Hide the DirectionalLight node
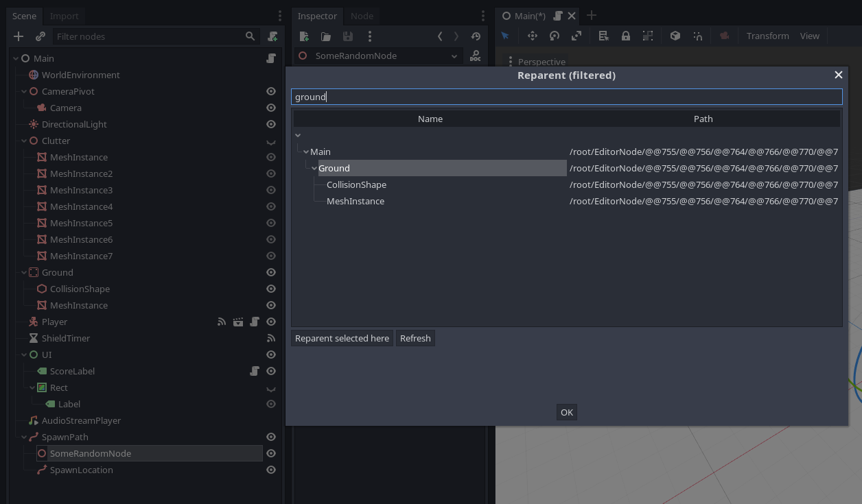 point(271,124)
